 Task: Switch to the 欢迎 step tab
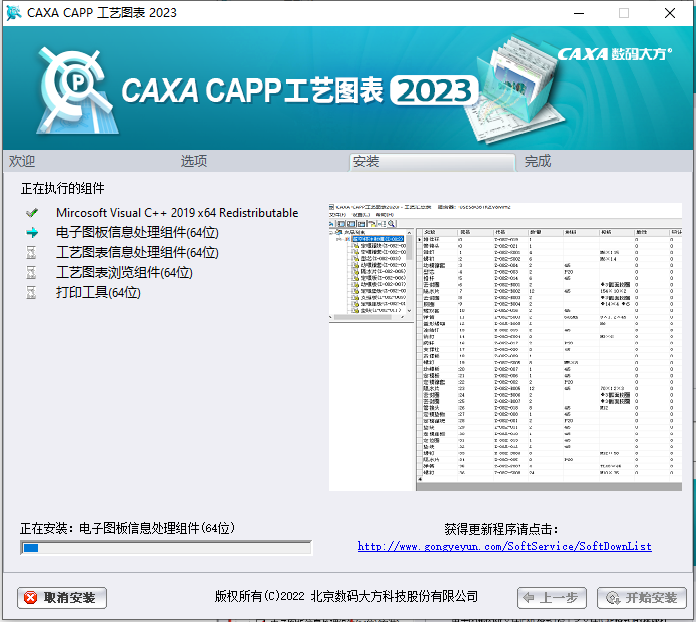pos(22,161)
